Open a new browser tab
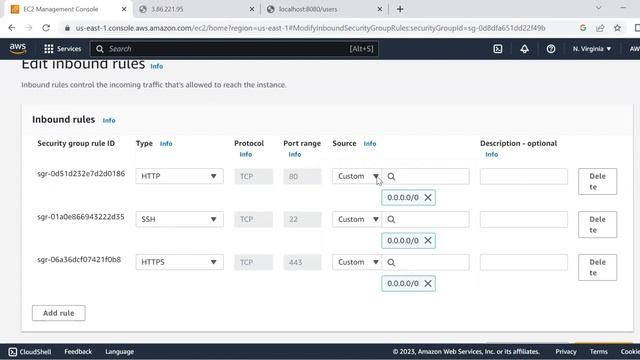 [x=400, y=9]
